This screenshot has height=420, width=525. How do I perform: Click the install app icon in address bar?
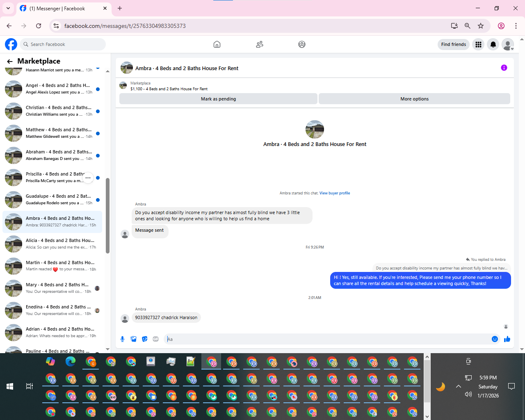(x=454, y=26)
